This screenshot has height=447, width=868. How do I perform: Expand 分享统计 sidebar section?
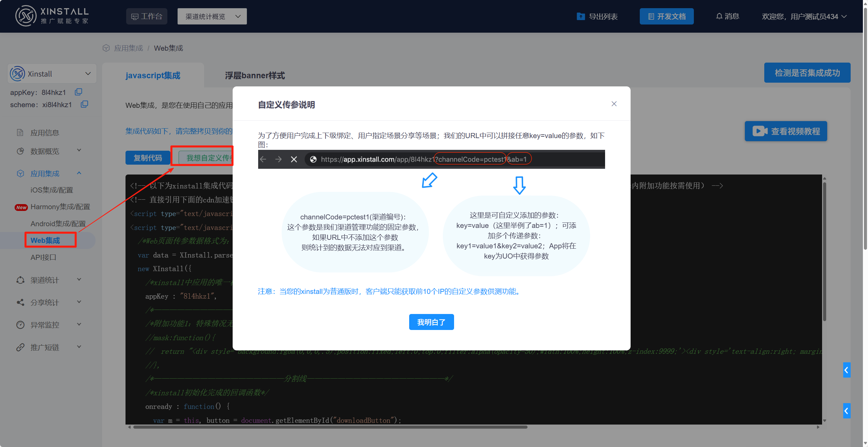49,302
